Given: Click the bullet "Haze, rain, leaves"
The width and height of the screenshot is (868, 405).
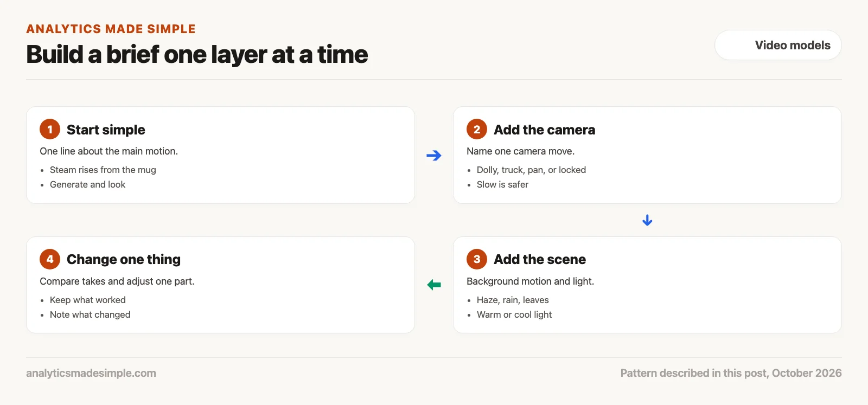Looking at the screenshot, I should [513, 300].
